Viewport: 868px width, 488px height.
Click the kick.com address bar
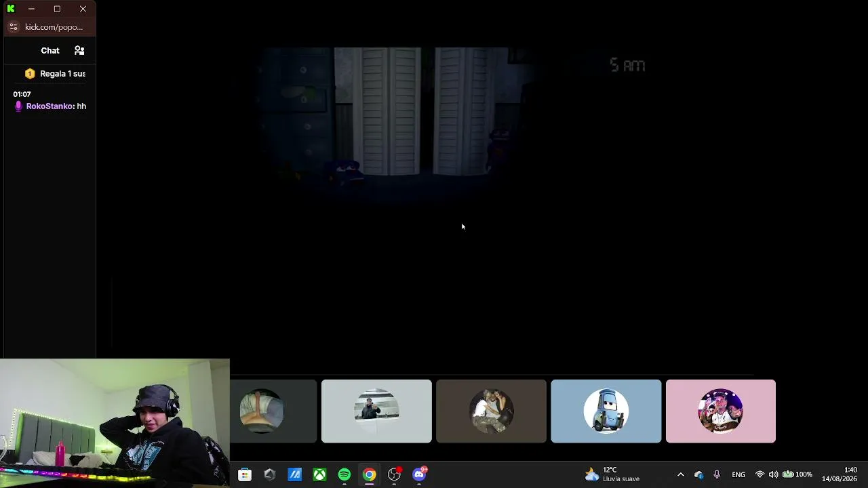(x=54, y=27)
